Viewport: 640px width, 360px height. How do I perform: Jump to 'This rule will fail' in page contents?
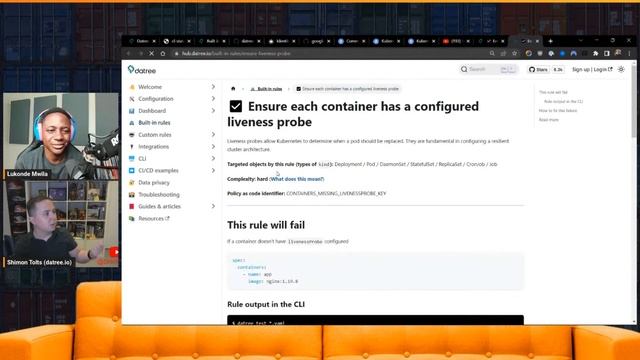click(x=553, y=92)
